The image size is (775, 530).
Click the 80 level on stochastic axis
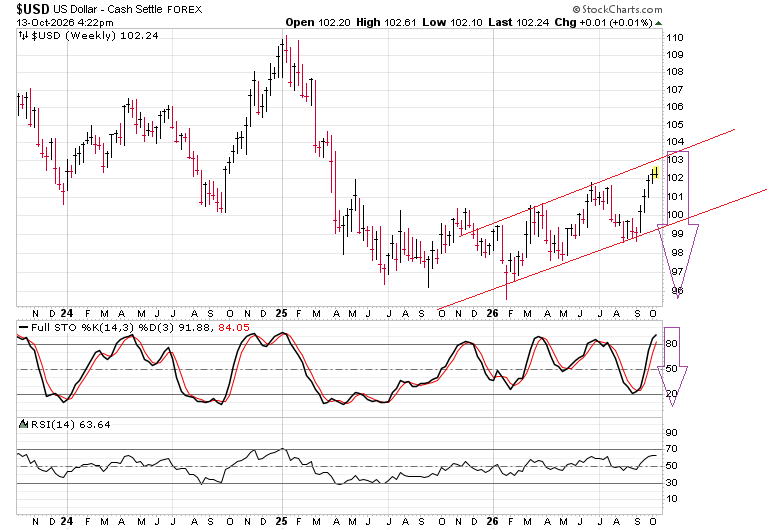pos(672,344)
